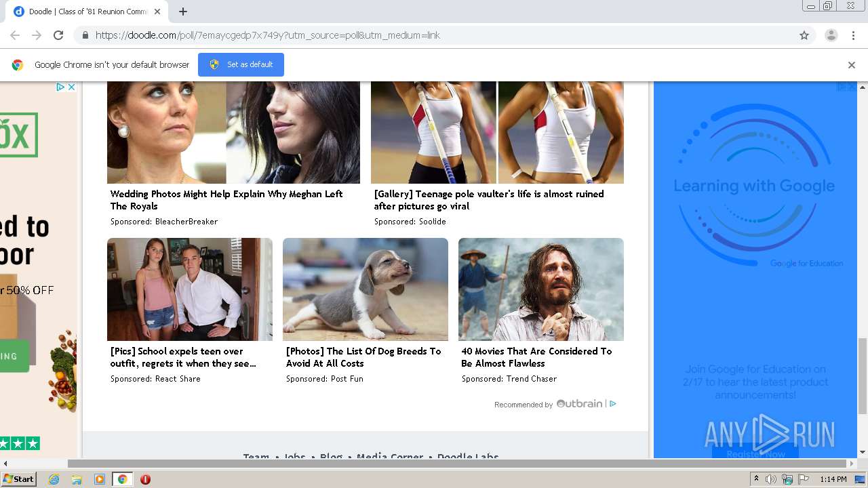This screenshot has width=868, height=488.
Task: Click the Learning with Google ad banner
Action: point(755,269)
